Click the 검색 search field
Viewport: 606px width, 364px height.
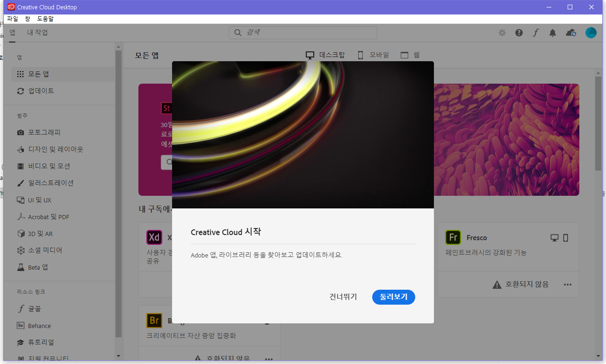(x=303, y=32)
